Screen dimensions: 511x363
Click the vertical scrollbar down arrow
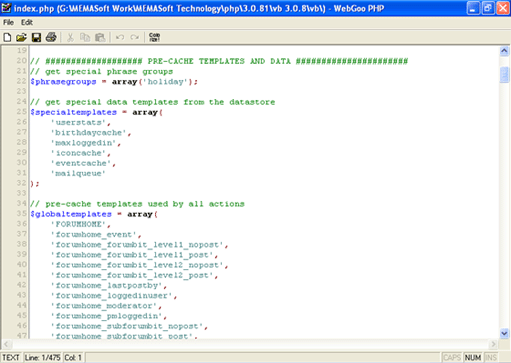click(x=504, y=333)
